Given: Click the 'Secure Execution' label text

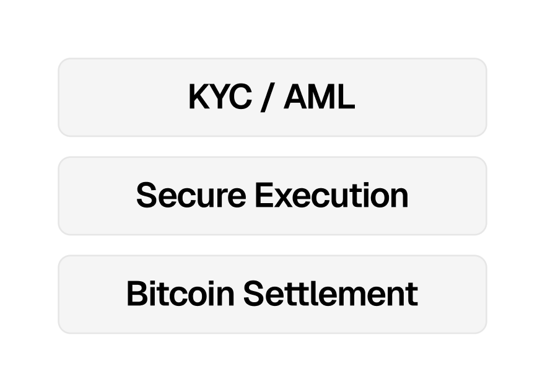Looking at the screenshot, I should click(x=272, y=196).
